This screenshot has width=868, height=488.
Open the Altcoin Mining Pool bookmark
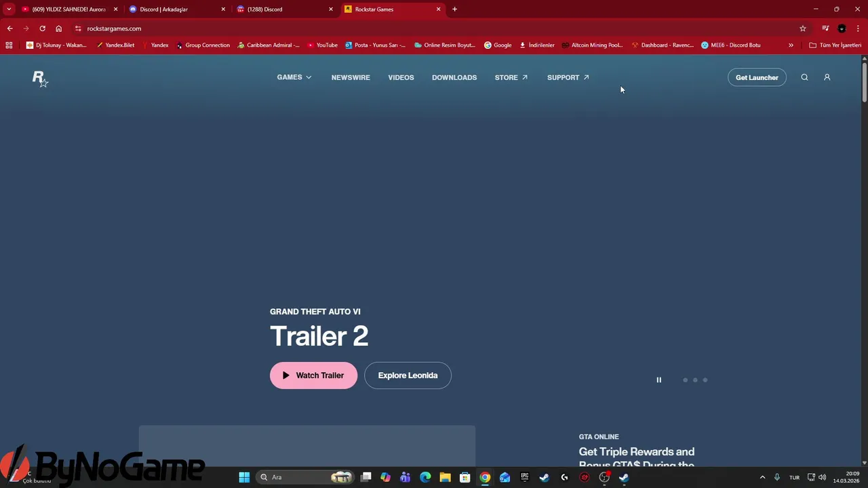(x=592, y=45)
